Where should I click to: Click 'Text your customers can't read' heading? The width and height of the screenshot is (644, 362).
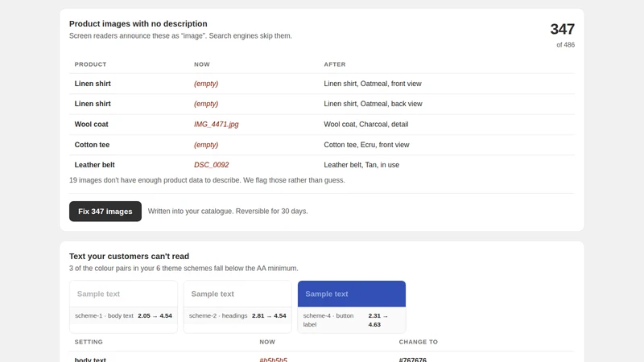129,257
